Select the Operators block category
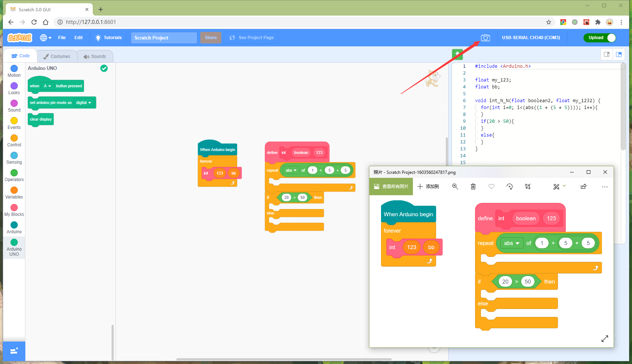 (x=14, y=175)
